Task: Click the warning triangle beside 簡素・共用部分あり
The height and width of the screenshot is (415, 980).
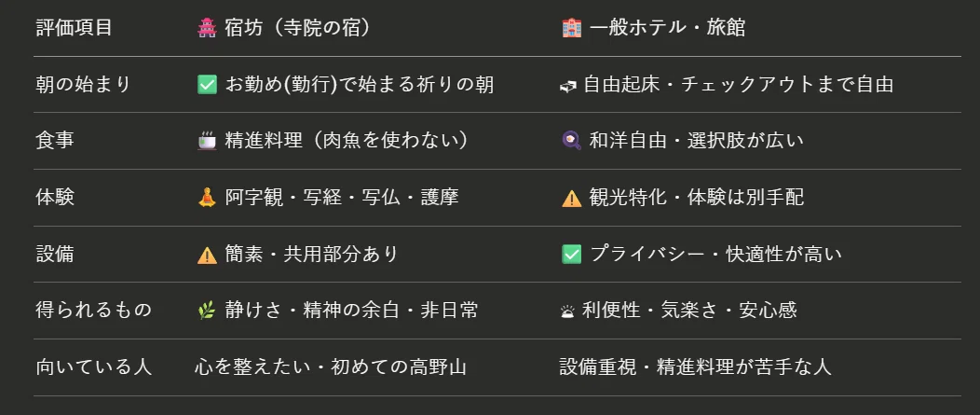Action: click(x=206, y=255)
